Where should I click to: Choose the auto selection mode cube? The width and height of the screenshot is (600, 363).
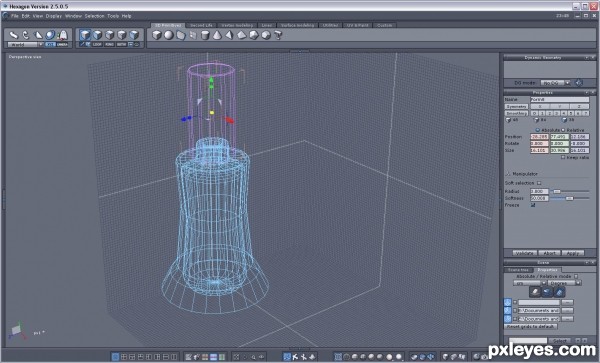(x=85, y=35)
